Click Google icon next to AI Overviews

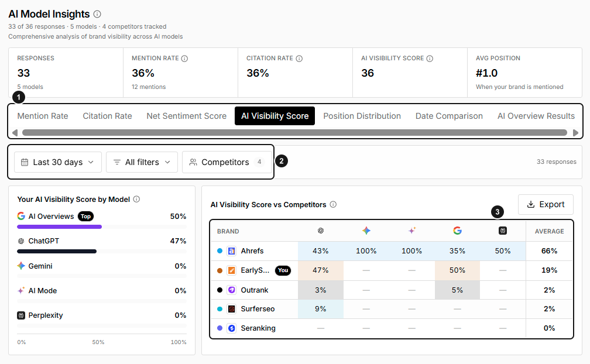(21, 216)
